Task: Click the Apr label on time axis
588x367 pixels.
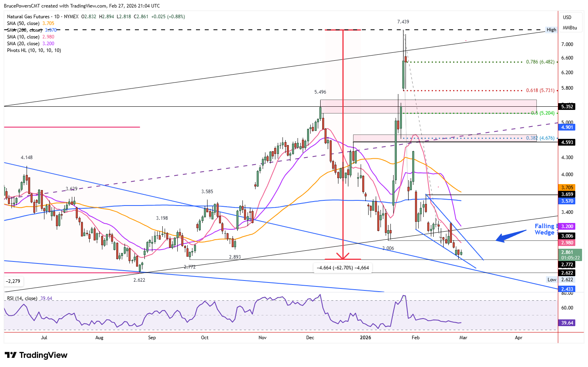Action: tap(519, 338)
